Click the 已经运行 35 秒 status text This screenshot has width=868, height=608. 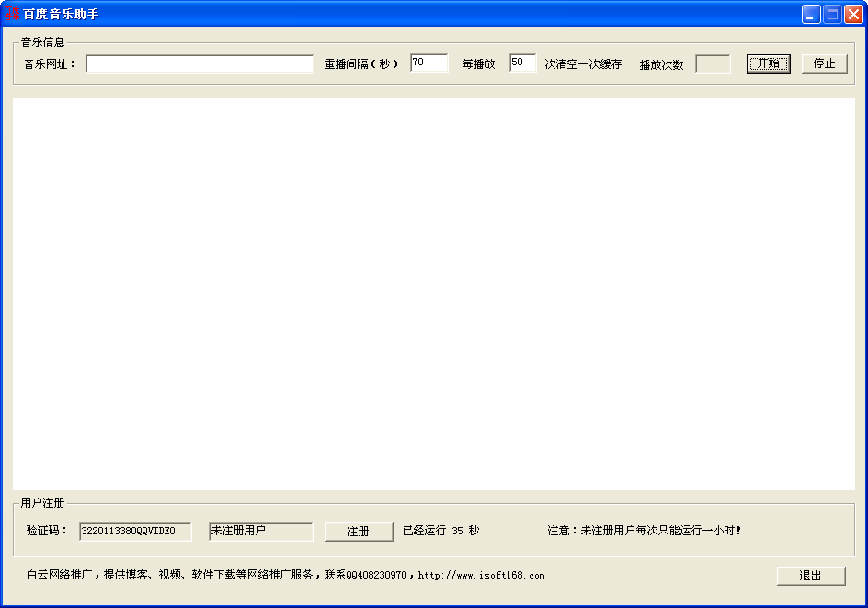(x=440, y=531)
